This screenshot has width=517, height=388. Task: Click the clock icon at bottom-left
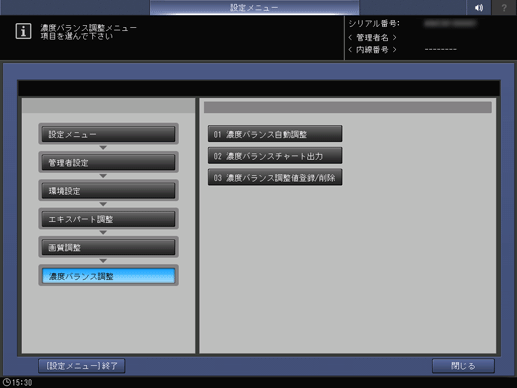[6, 382]
